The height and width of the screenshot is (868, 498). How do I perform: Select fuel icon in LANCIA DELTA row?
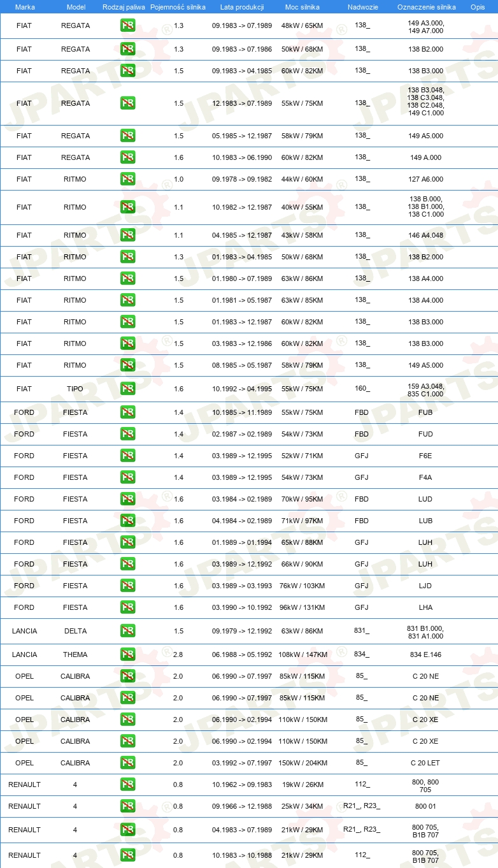pyautogui.click(x=127, y=631)
